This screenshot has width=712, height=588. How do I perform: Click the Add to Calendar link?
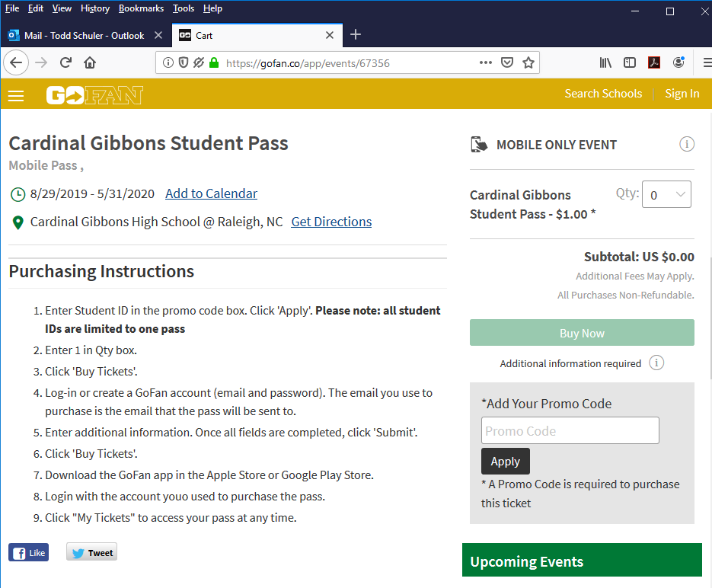[211, 193]
